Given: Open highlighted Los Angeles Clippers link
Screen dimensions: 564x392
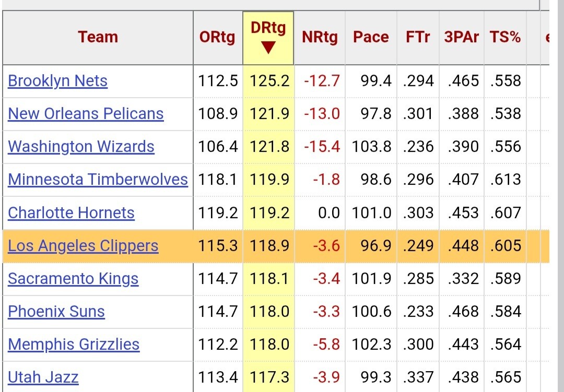Looking at the screenshot, I should [83, 246].
